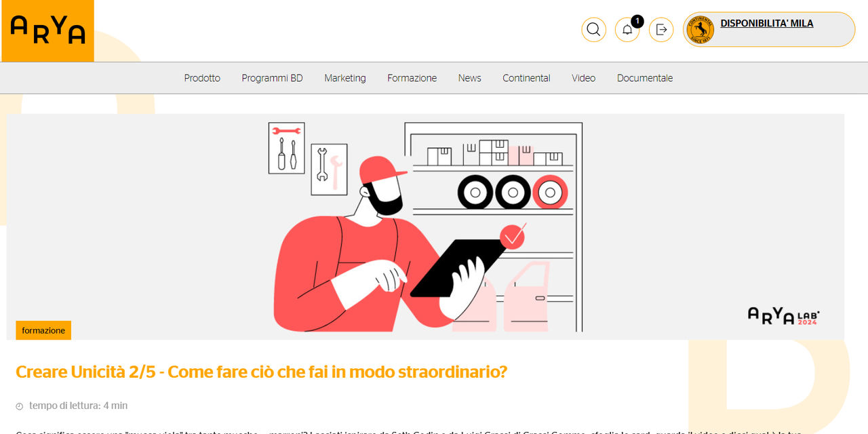Open the Prodotto menu
The width and height of the screenshot is (868, 434).
click(202, 78)
